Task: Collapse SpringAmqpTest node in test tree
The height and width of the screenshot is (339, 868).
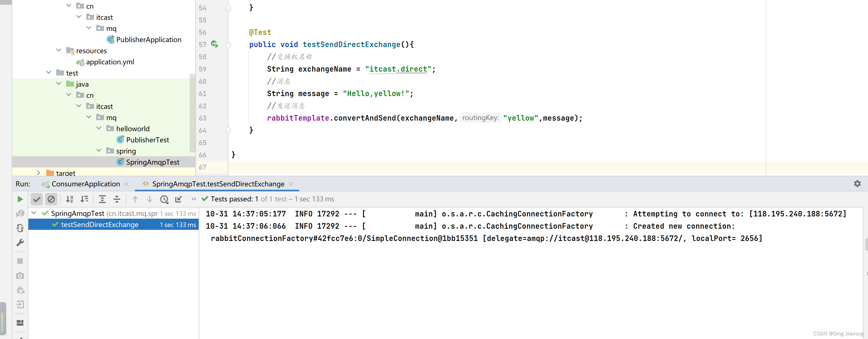Action: pos(34,213)
